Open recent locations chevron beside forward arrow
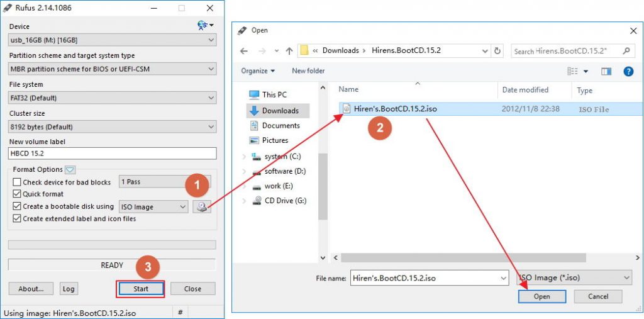This screenshot has height=319, width=644. coord(277,51)
